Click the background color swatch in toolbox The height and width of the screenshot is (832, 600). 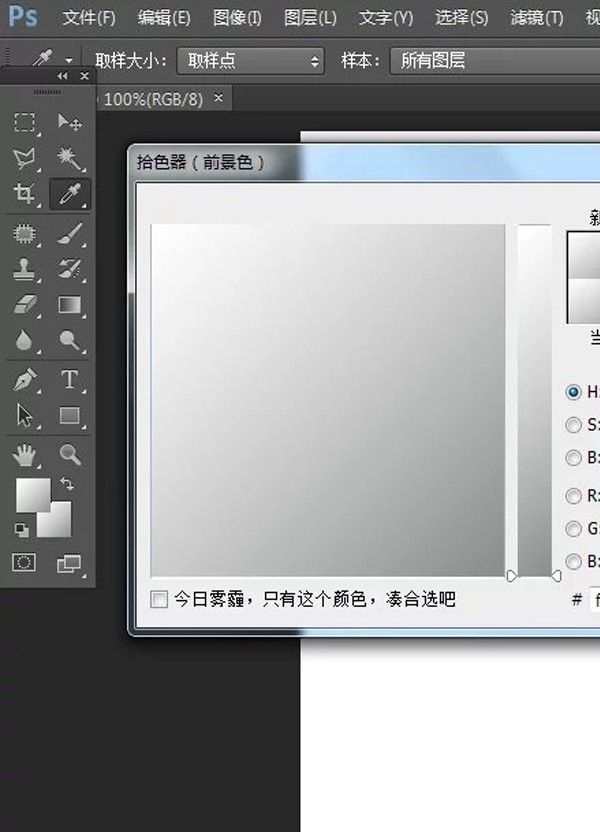(x=57, y=523)
